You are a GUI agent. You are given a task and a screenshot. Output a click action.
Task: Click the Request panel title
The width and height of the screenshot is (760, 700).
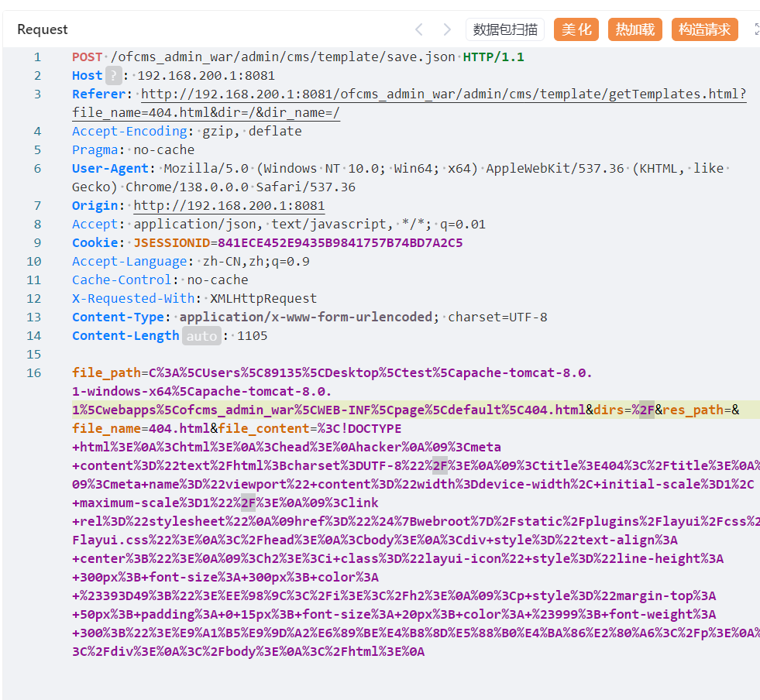(43, 29)
